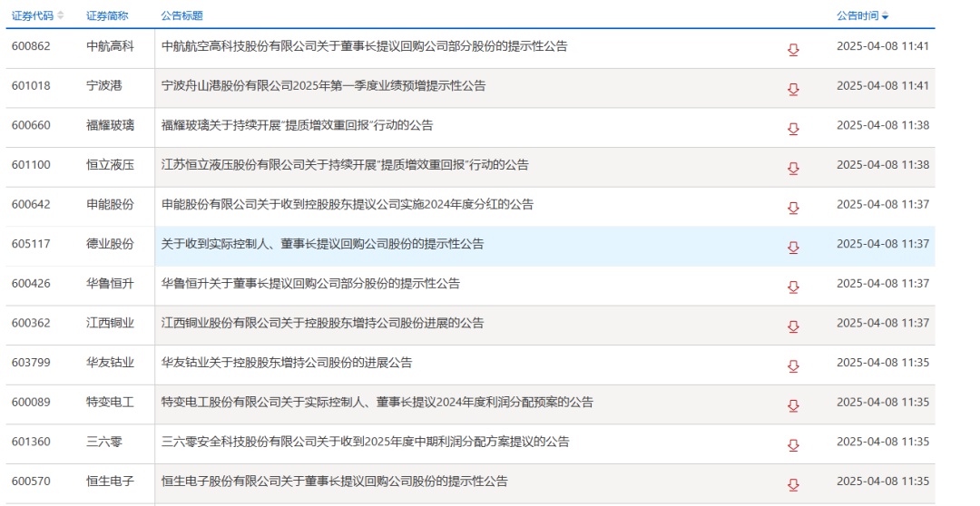Download the 华友钴业 announcement PDF
The image size is (980, 506).
tap(793, 366)
